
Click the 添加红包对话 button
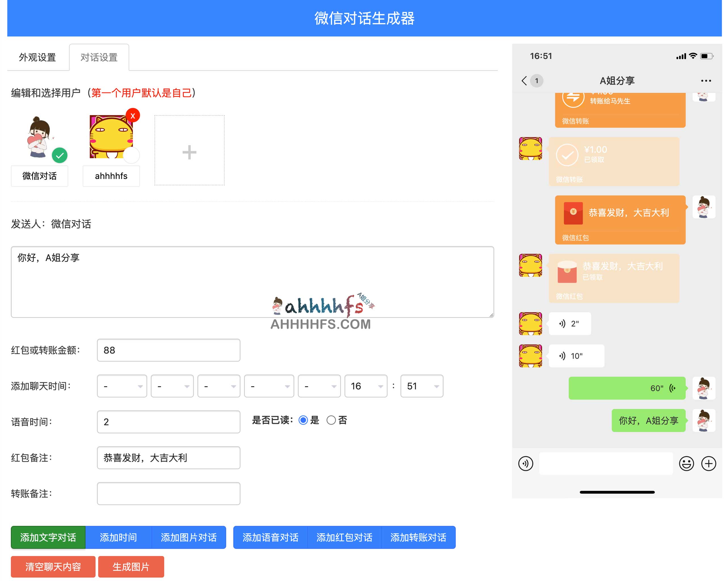point(344,537)
